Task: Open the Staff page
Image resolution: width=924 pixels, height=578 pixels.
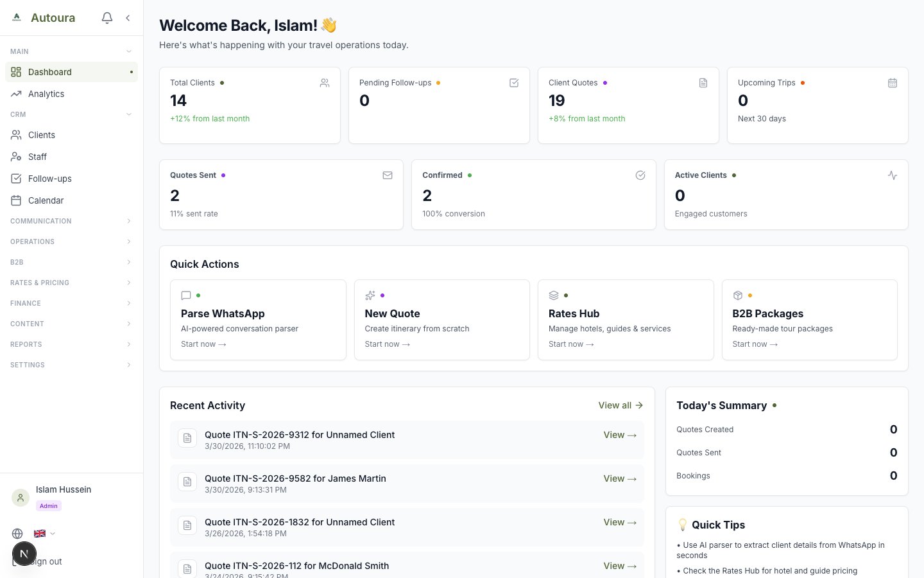Action: 71,157
